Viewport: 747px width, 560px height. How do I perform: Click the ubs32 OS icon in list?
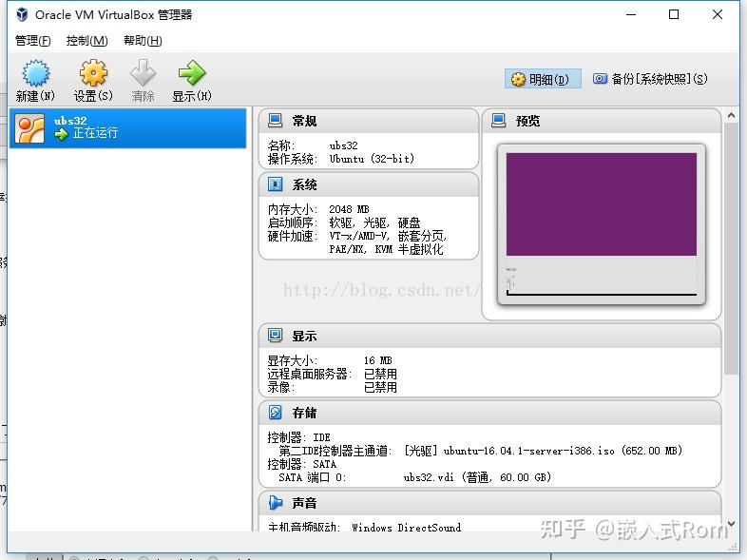coord(29,127)
